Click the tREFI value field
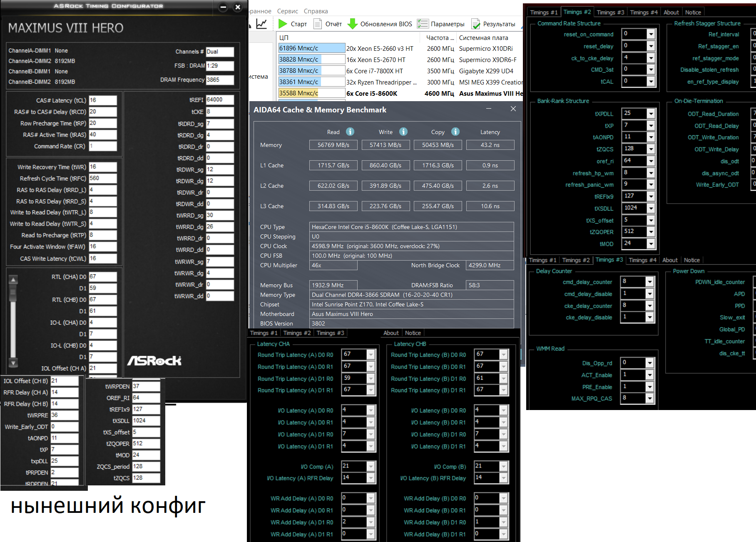 point(220,100)
